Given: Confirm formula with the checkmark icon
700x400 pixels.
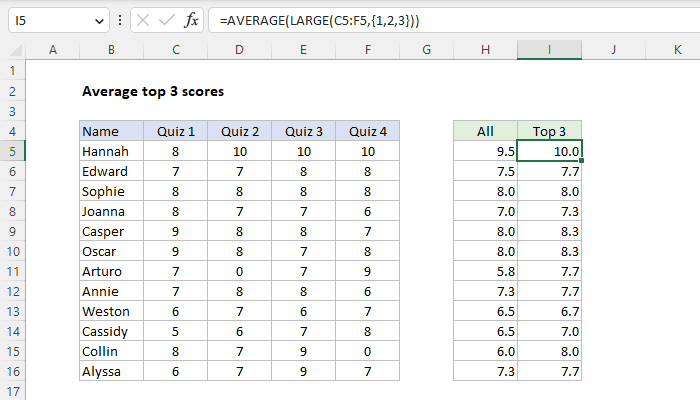Looking at the screenshot, I should [167, 21].
